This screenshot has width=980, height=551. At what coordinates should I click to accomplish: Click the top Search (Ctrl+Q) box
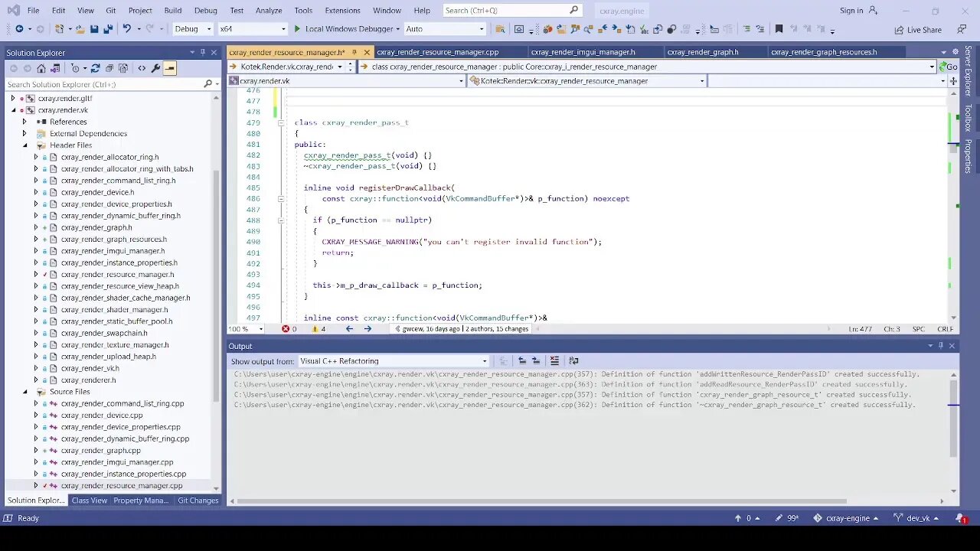[512, 11]
